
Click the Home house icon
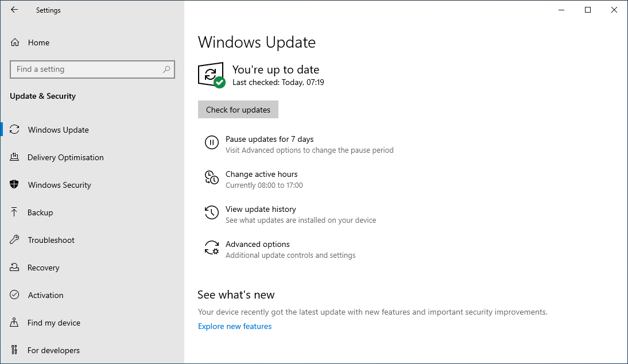click(15, 42)
